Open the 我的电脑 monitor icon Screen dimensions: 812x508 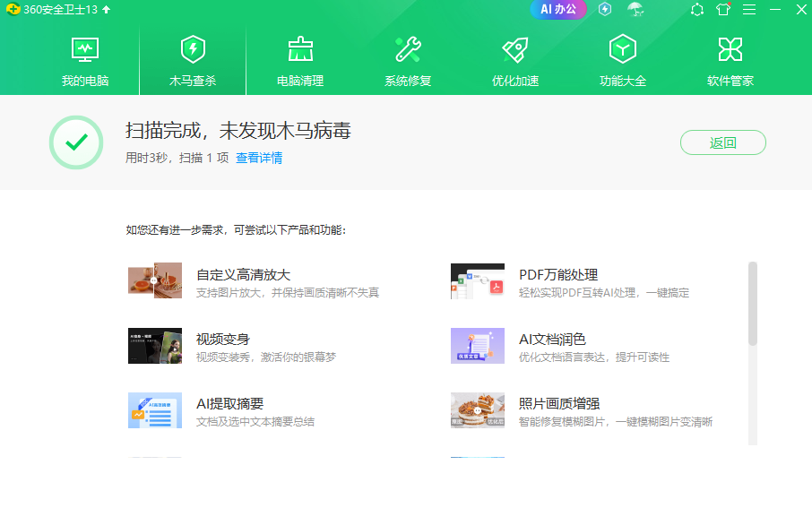[x=85, y=49]
